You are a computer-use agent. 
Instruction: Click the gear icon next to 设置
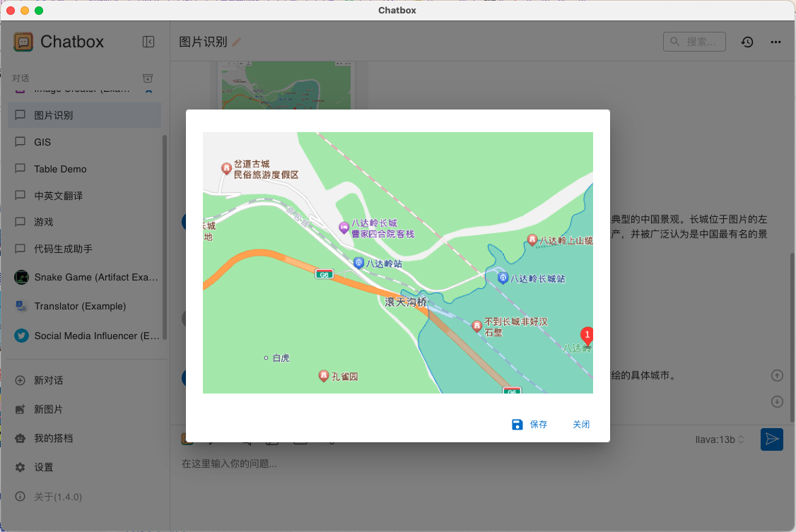21,467
